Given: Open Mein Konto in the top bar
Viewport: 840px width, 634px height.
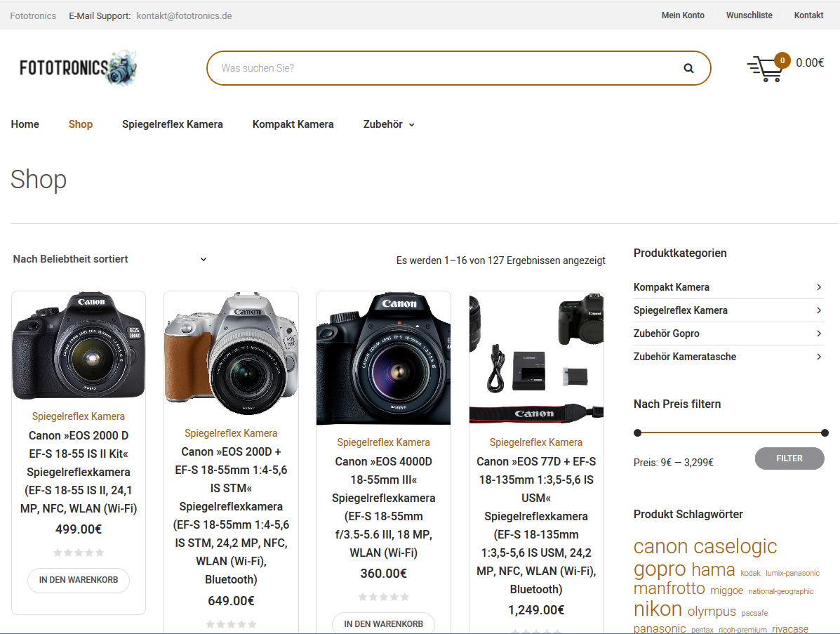Looking at the screenshot, I should [x=683, y=15].
